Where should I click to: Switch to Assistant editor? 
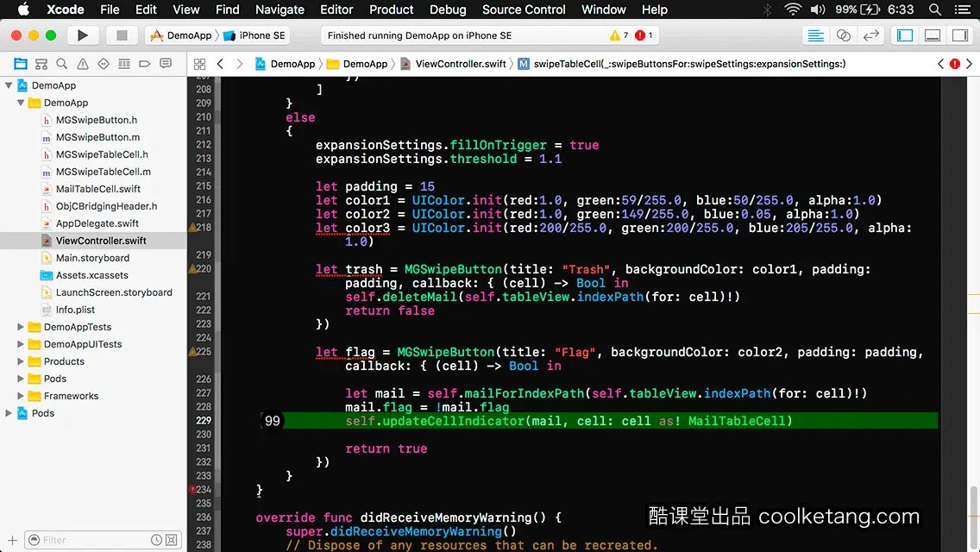pyautogui.click(x=843, y=35)
